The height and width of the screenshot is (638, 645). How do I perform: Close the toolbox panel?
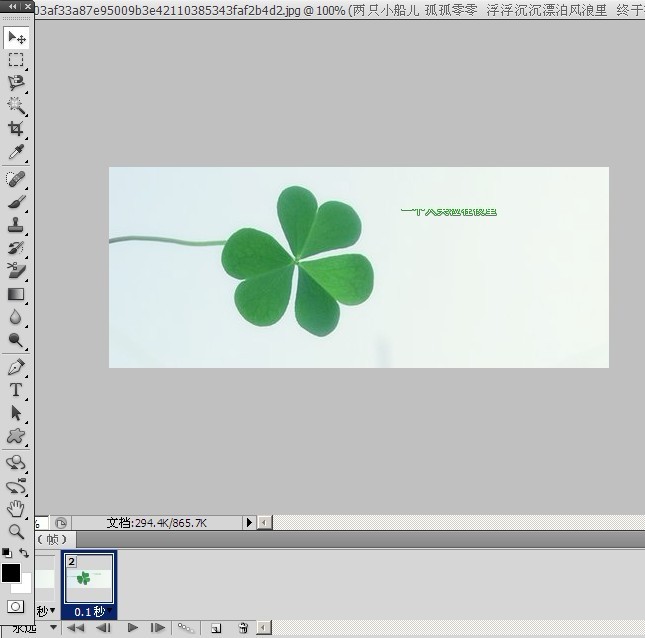[28, 6]
